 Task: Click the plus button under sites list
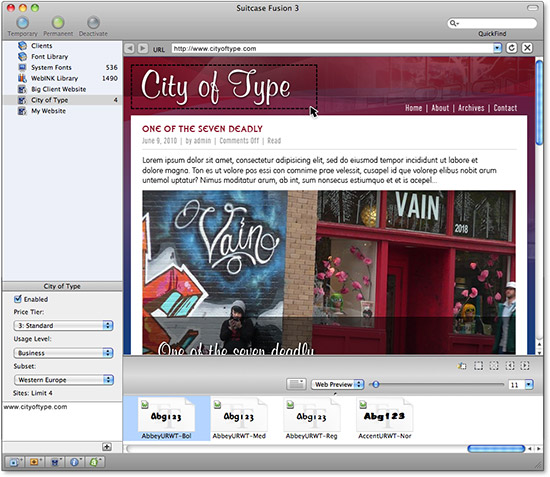[107, 446]
